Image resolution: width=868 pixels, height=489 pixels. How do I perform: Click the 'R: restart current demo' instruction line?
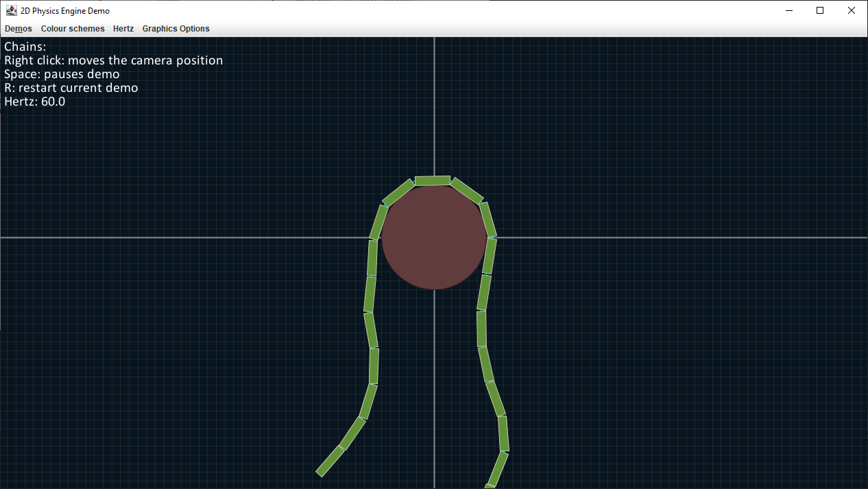click(x=71, y=87)
